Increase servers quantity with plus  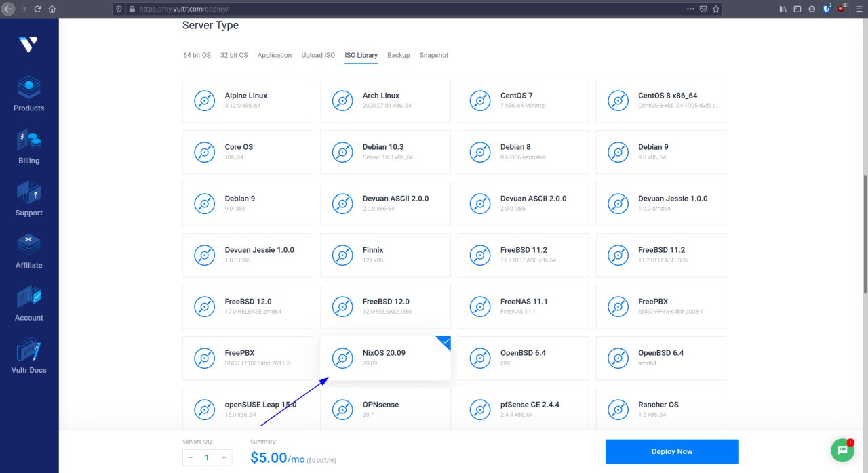click(224, 457)
